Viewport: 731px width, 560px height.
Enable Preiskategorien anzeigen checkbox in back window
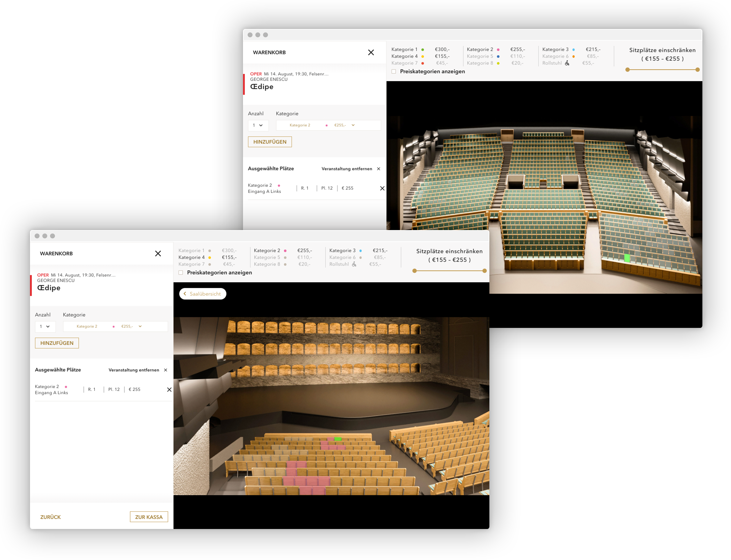coord(394,72)
